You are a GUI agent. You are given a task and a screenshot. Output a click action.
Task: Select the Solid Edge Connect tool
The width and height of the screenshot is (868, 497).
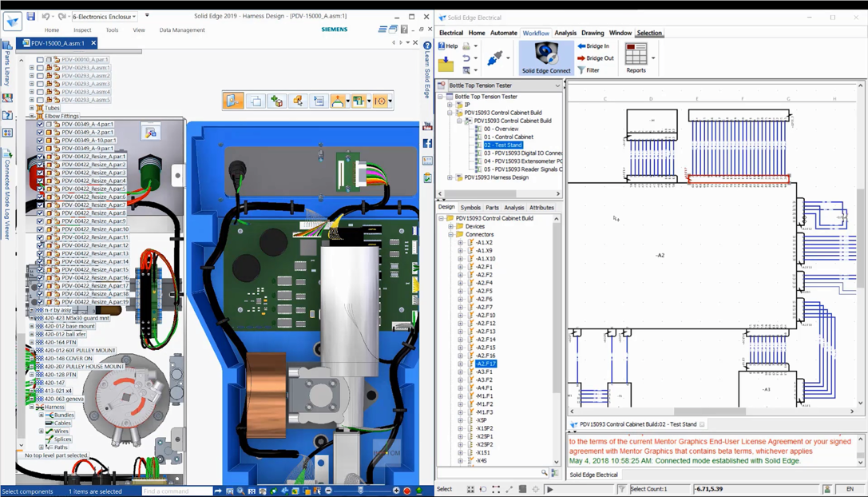point(546,58)
